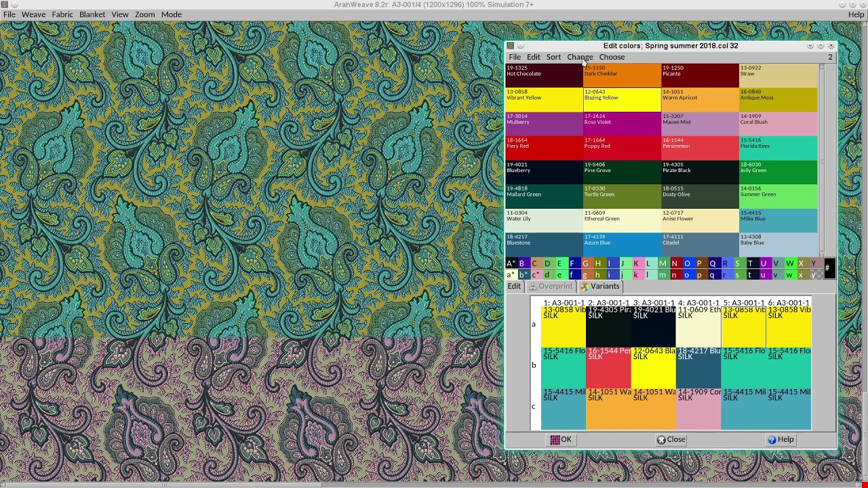Open the View menu in main window
Viewport: 868px width, 488px height.
[x=120, y=14]
